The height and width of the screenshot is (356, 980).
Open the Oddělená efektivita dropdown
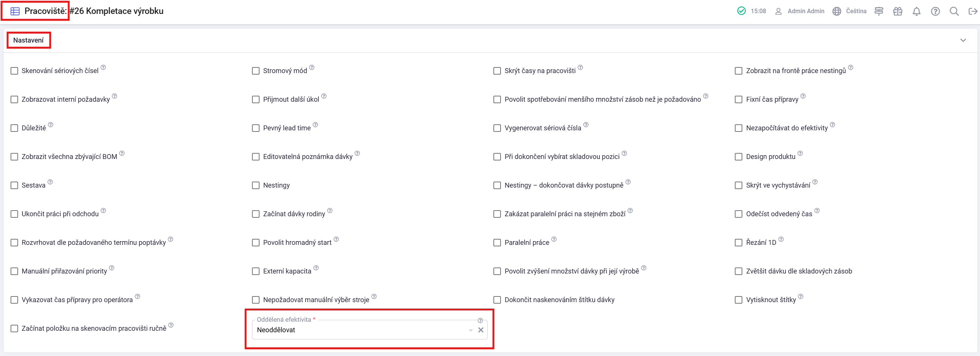(471, 330)
